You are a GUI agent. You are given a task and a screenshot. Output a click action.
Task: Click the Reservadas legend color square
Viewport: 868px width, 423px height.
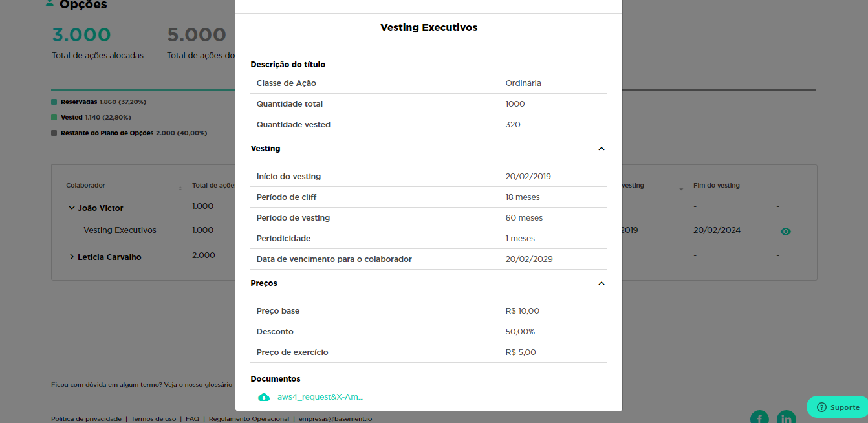click(54, 102)
